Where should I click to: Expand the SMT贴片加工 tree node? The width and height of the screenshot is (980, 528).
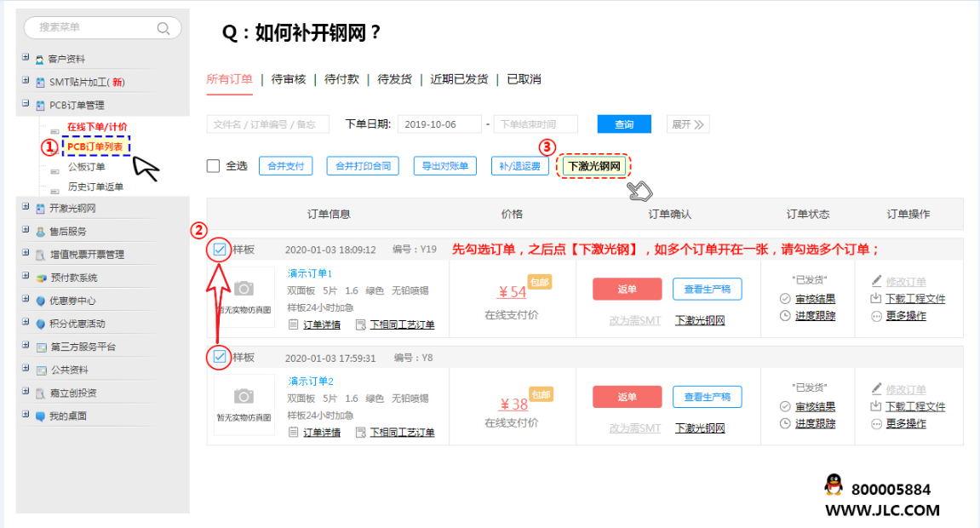[x=26, y=82]
